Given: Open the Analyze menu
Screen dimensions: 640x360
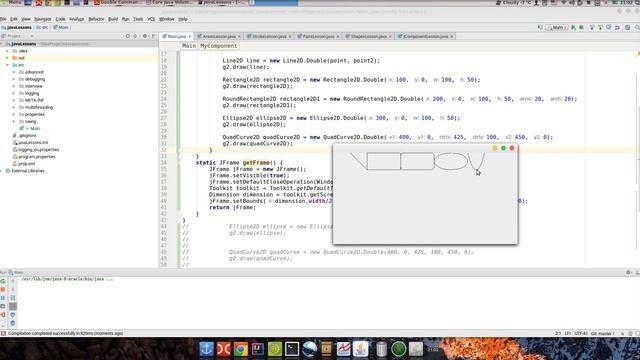Looking at the screenshot, I should (76, 19).
